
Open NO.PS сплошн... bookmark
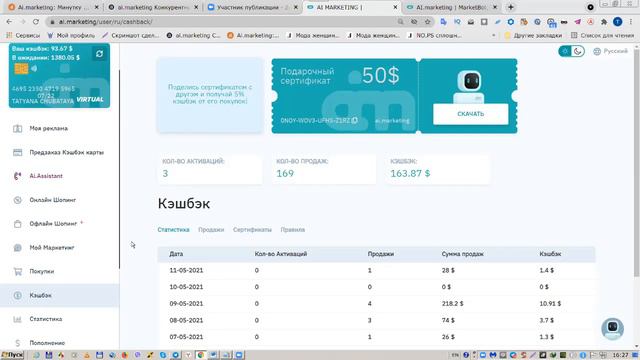[435, 36]
